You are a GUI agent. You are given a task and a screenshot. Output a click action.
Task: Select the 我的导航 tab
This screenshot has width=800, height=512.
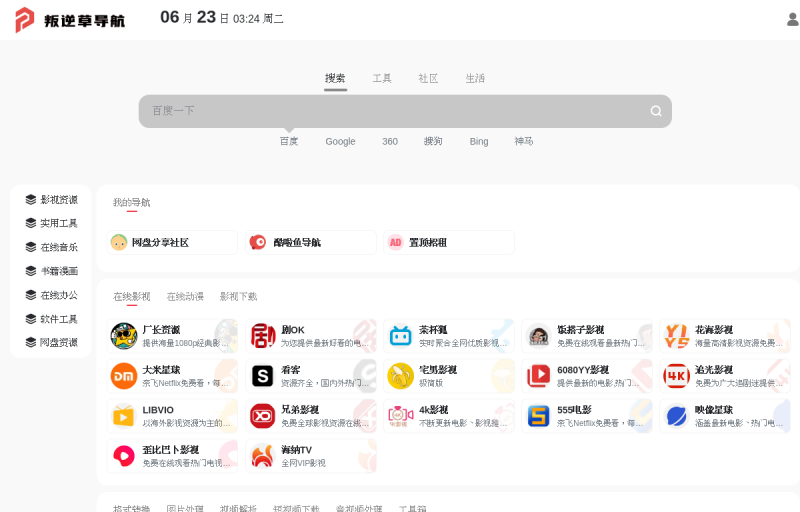coord(132,202)
